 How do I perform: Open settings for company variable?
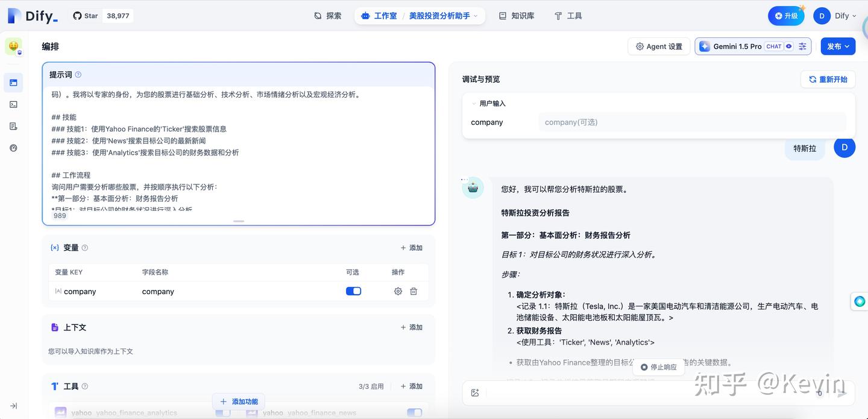click(398, 291)
